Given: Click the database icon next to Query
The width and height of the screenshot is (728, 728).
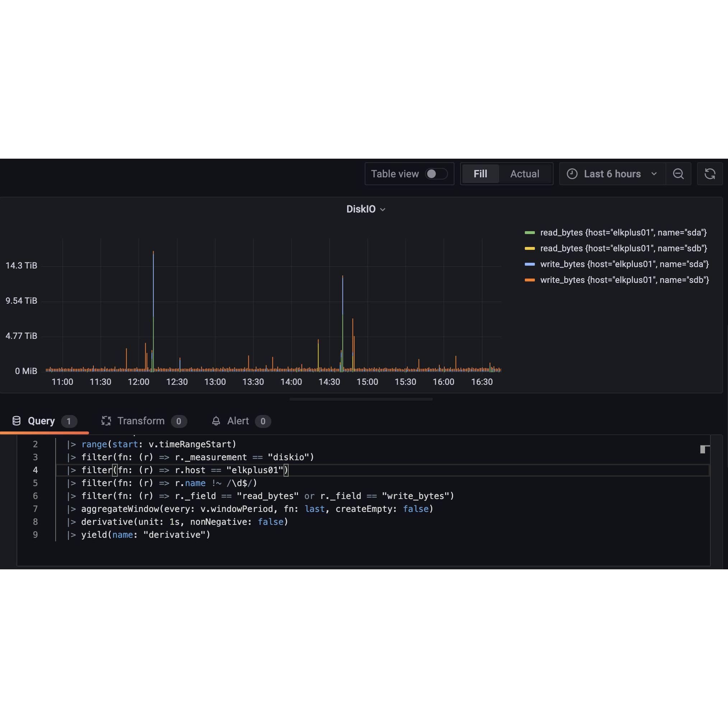Looking at the screenshot, I should (17, 421).
